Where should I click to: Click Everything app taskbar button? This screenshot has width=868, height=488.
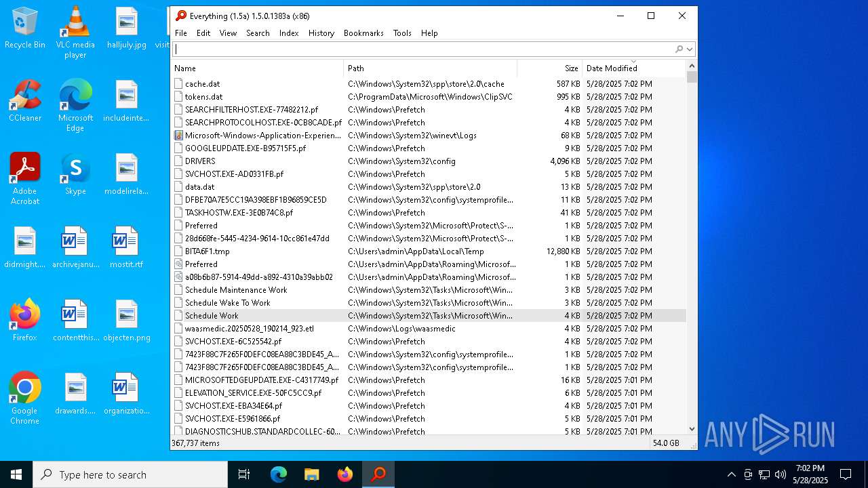tap(378, 474)
